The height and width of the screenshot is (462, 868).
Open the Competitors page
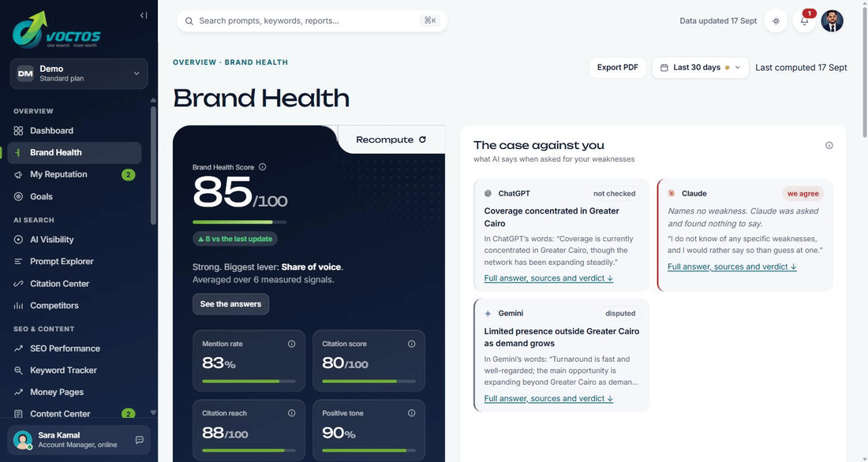(x=74, y=305)
